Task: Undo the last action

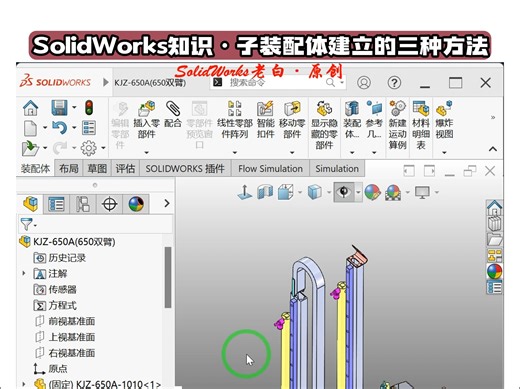Action: pos(60,128)
